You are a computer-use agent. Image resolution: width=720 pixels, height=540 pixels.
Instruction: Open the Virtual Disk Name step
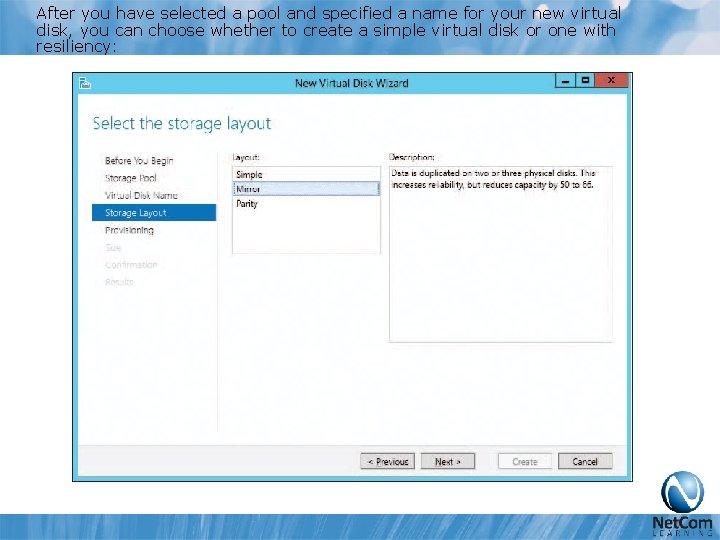click(141, 196)
